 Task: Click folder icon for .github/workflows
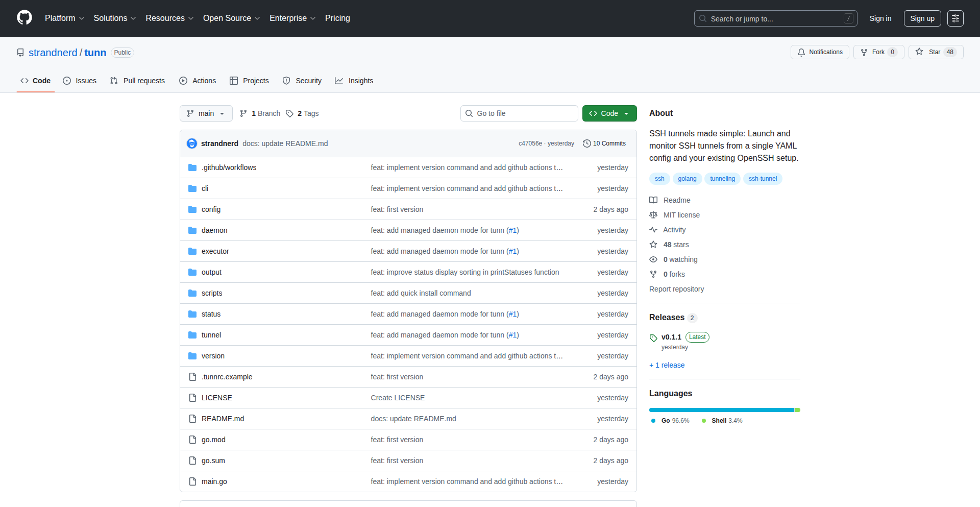pos(192,167)
